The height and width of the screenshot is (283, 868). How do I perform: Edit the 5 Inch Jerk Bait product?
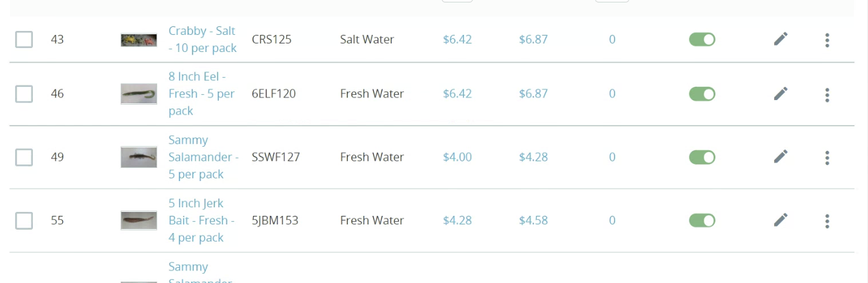click(780, 220)
